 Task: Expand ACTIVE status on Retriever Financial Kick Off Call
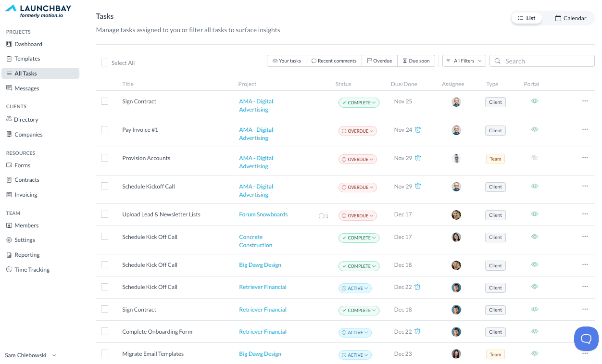click(355, 288)
